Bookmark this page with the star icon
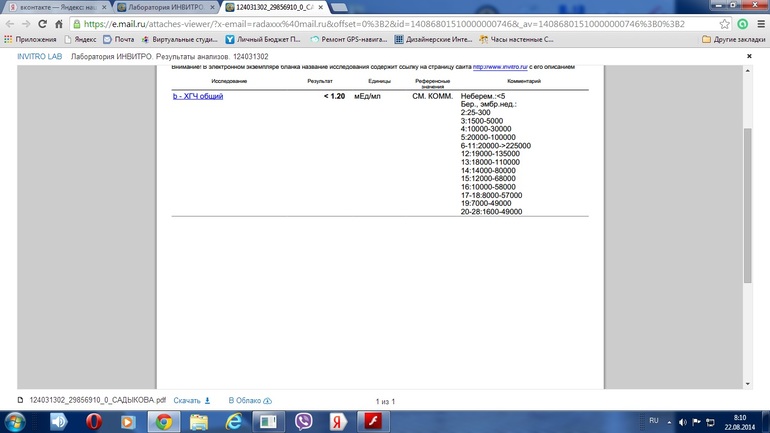 point(725,24)
